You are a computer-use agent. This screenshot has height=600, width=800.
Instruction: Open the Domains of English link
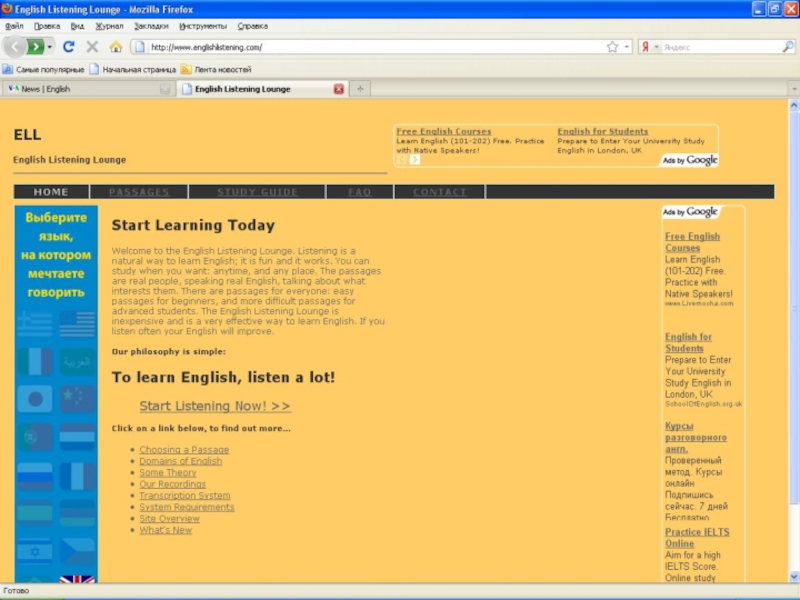(181, 461)
